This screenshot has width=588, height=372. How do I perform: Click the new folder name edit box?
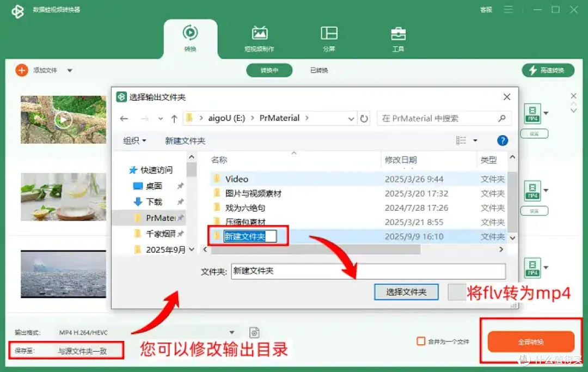(x=250, y=236)
